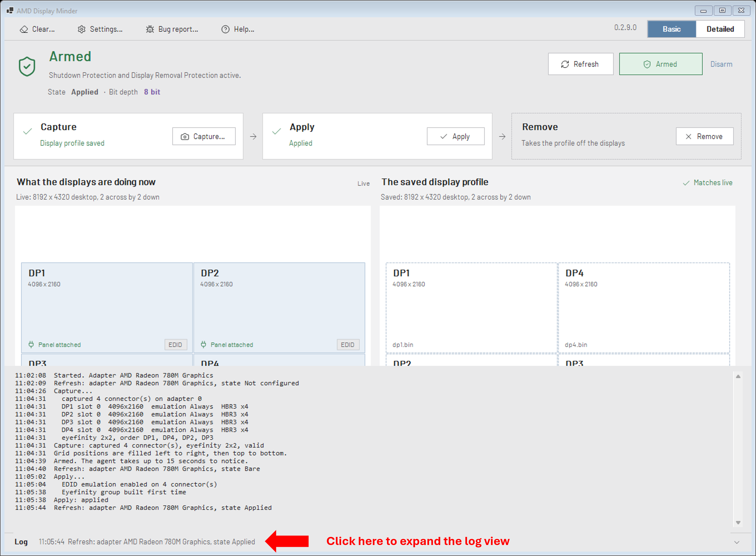Click the Clear eraser icon
756x556 pixels.
[24, 29]
